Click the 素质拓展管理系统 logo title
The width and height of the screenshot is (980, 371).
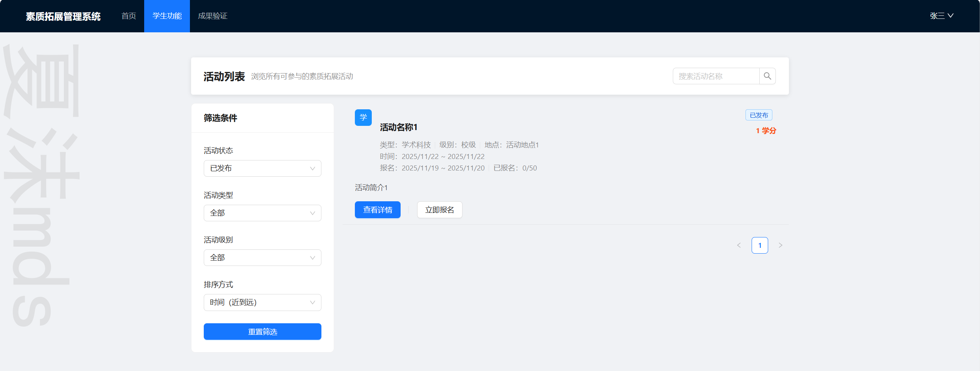click(x=63, y=16)
